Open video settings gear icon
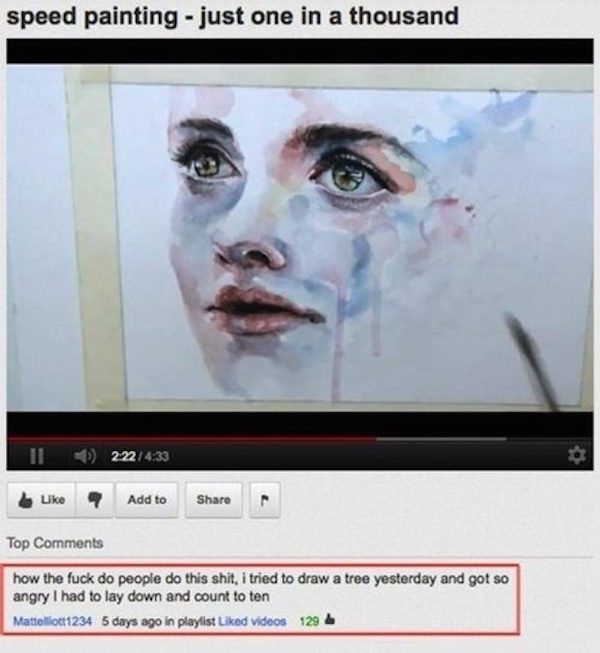Image resolution: width=600 pixels, height=653 pixels. 577,455
